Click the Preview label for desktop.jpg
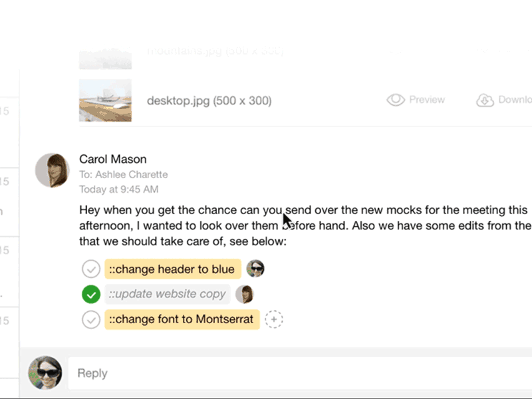532x399 pixels. (x=427, y=100)
